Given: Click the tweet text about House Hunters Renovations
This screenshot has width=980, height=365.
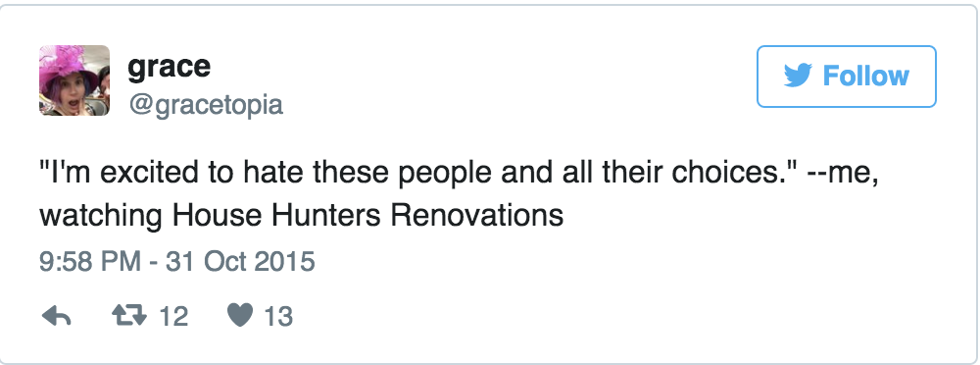Looking at the screenshot, I should [x=459, y=193].
